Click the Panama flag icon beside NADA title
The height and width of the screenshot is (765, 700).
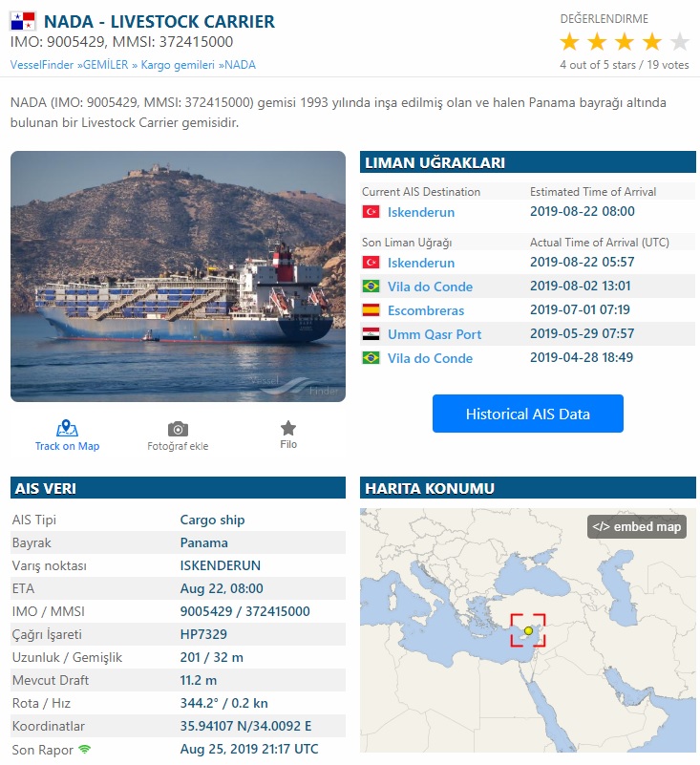click(x=23, y=21)
